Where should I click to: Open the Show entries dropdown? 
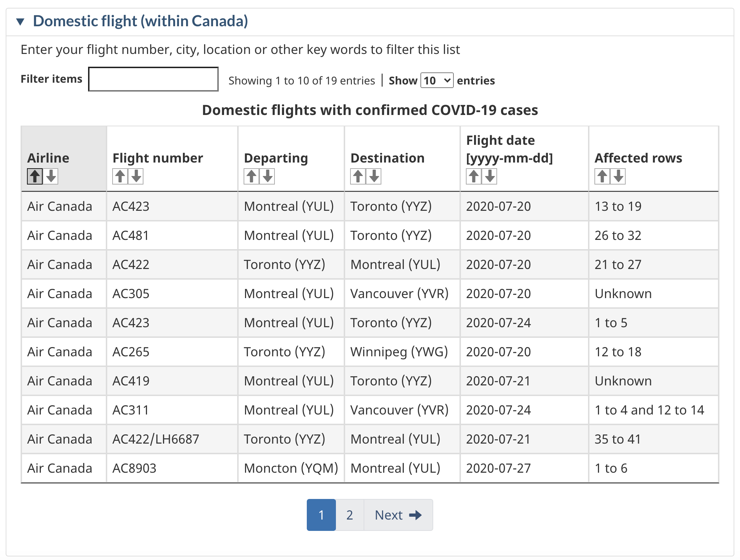click(437, 81)
